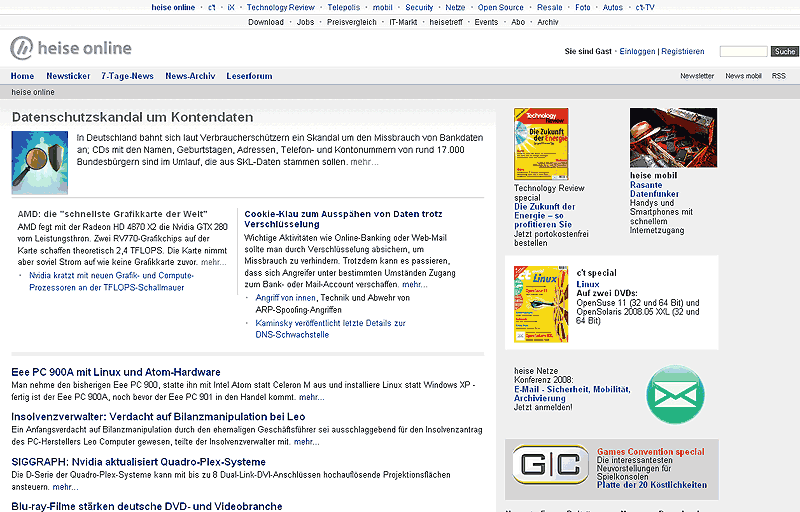The image size is (800, 512).
Task: Open the Preisvergleich link
Action: click(352, 22)
